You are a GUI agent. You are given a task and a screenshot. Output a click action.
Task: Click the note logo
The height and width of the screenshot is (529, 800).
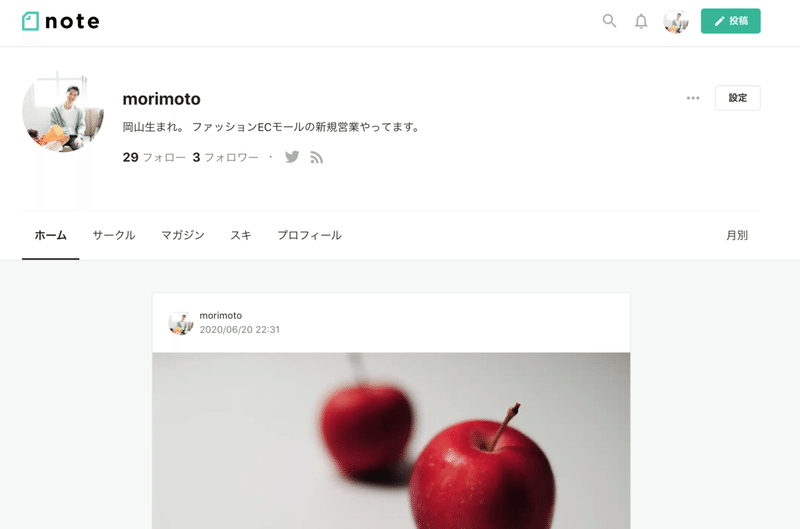(61, 21)
